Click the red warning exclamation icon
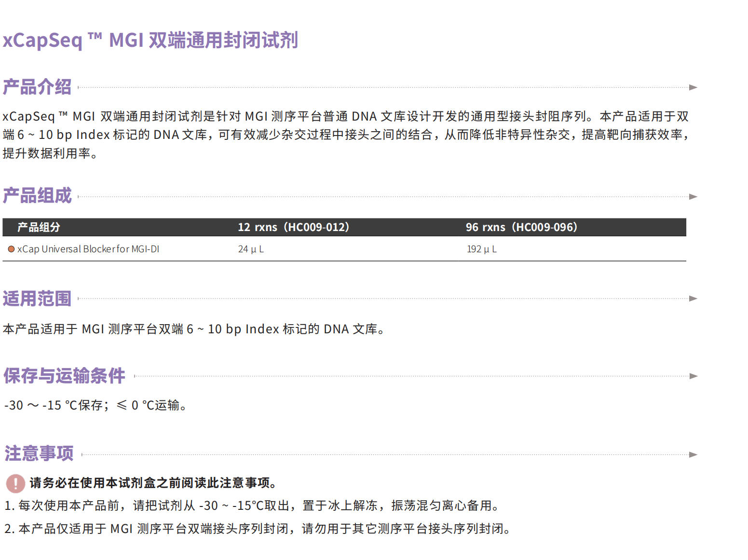The image size is (748, 560). pyautogui.click(x=15, y=483)
